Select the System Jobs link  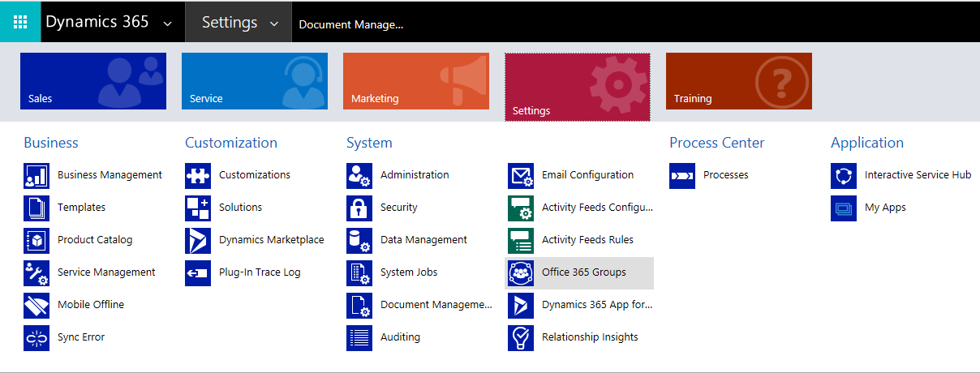(409, 272)
